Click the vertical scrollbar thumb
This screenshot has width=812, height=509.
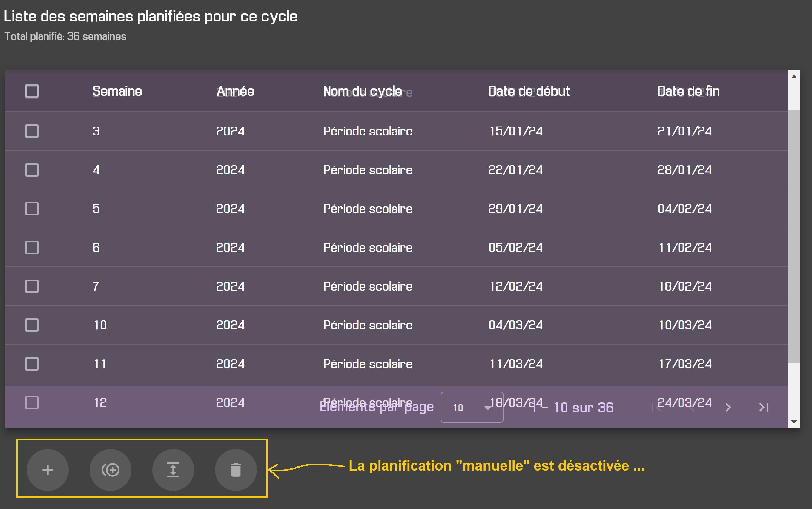click(x=794, y=236)
